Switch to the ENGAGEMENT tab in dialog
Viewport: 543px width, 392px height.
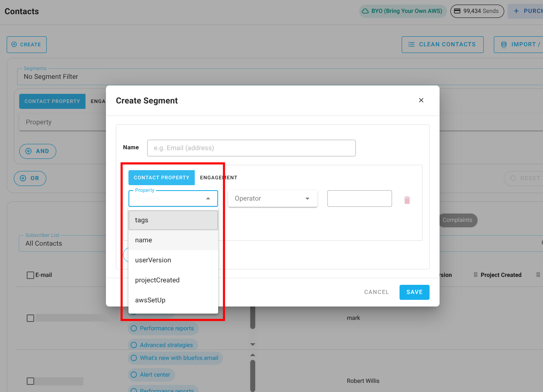coord(219,178)
